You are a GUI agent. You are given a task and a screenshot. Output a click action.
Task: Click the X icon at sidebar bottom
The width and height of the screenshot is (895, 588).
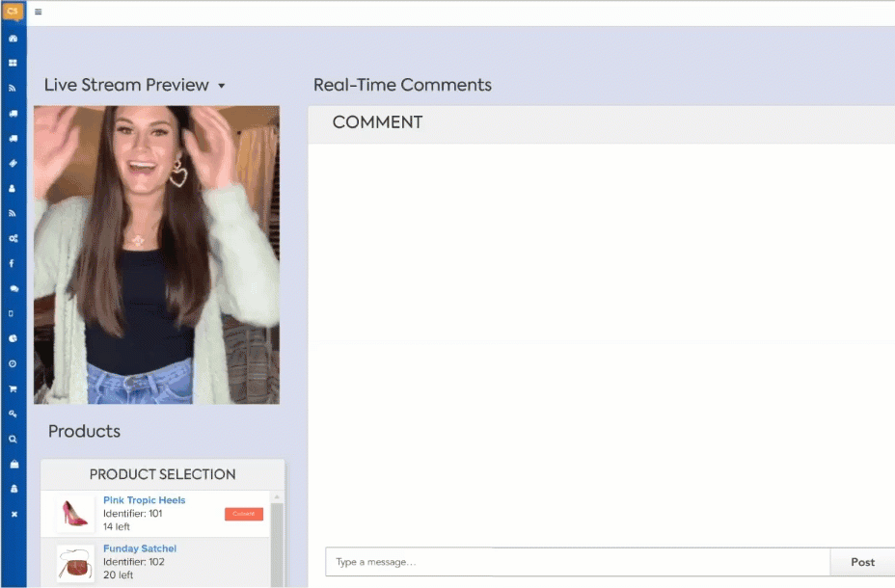14,514
